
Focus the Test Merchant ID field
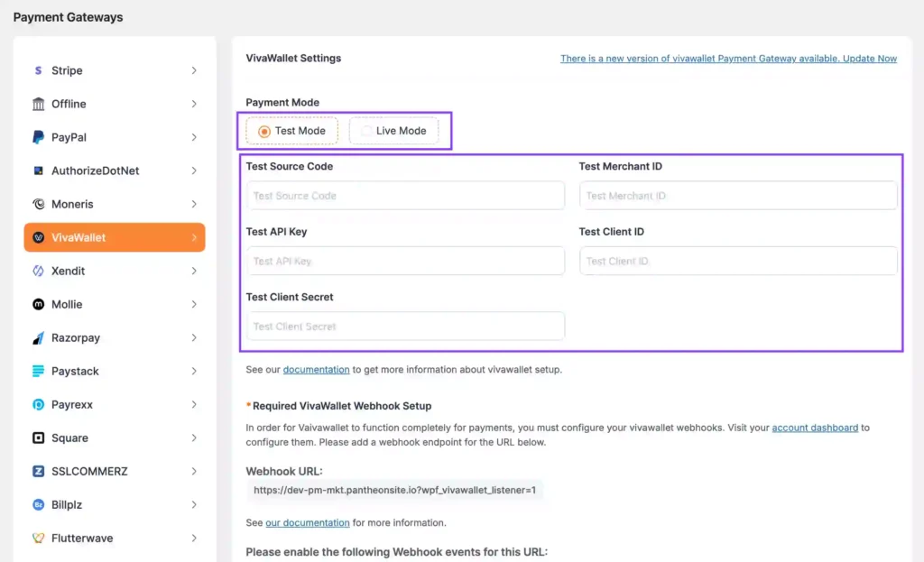(738, 196)
